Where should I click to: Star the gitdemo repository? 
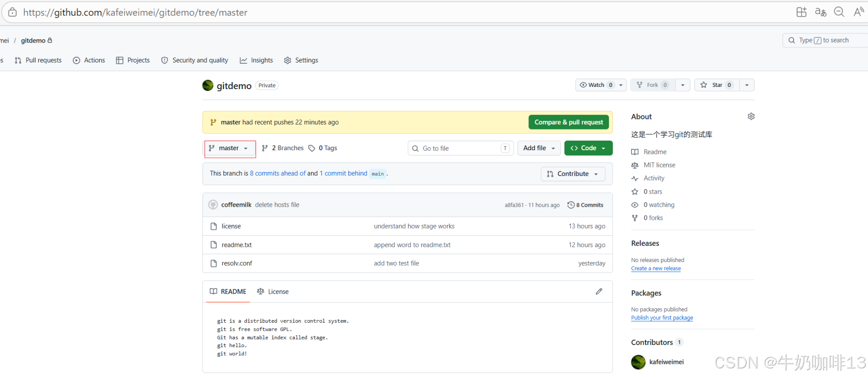[717, 85]
